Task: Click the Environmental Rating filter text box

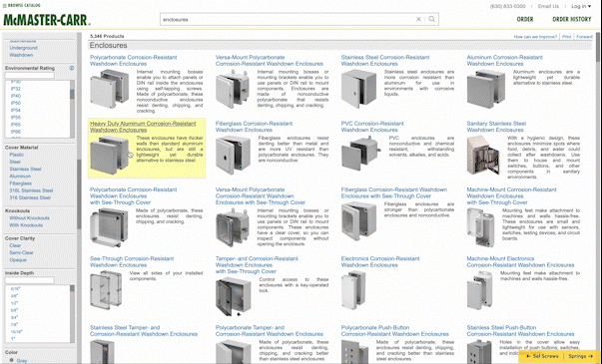Action: click(x=30, y=76)
